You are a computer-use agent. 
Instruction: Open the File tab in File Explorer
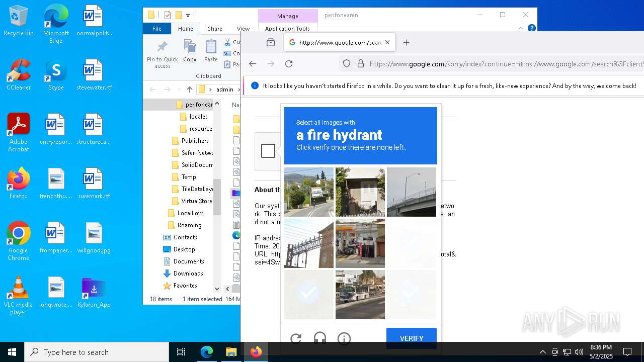[157, 29]
